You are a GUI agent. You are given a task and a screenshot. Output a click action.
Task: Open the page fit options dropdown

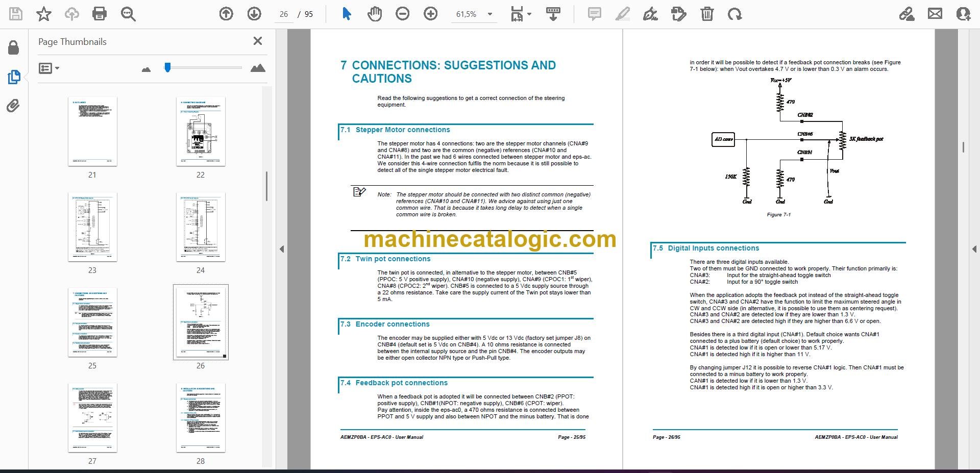coord(521,14)
